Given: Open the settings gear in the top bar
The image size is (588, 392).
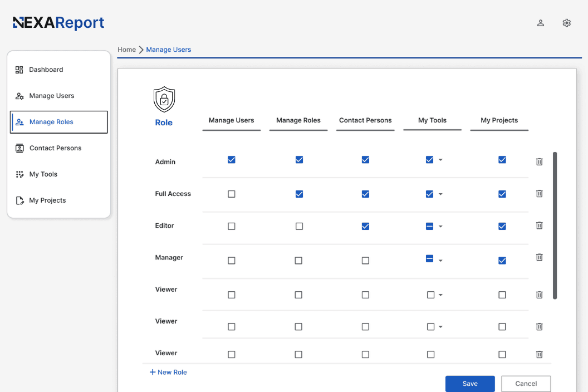Looking at the screenshot, I should (x=566, y=23).
